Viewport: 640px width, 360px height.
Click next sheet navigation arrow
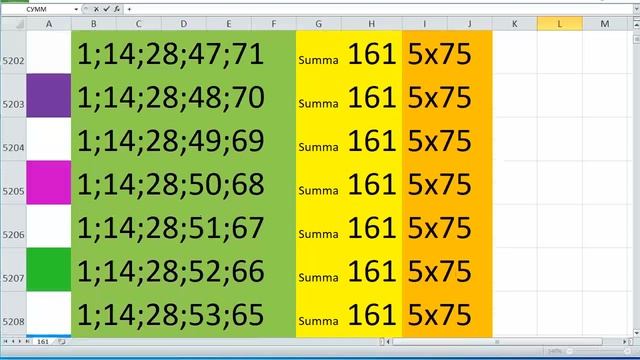20,341
